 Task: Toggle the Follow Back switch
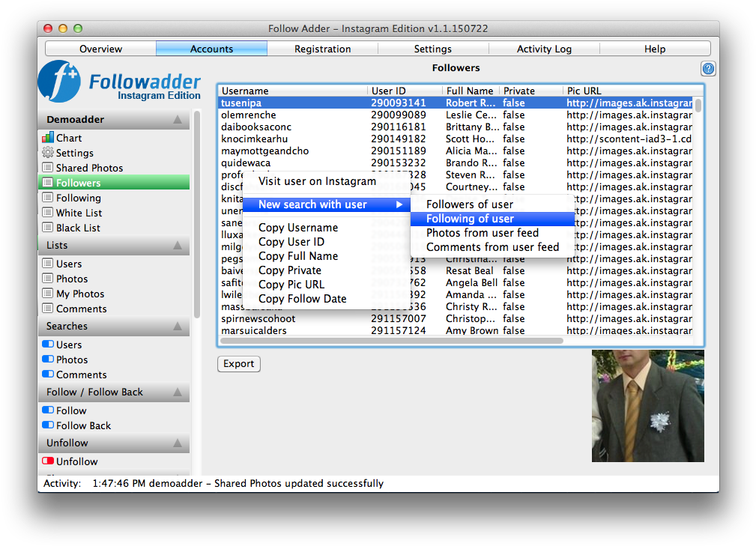coord(48,425)
